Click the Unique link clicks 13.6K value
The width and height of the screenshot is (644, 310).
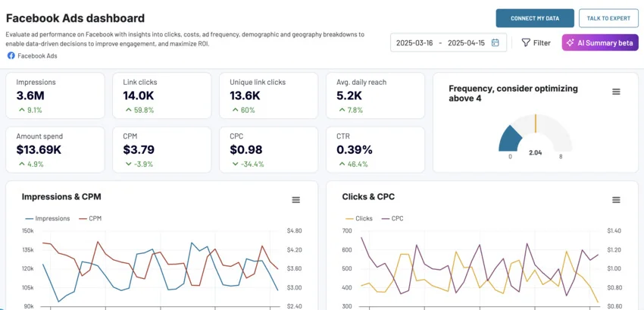[245, 96]
